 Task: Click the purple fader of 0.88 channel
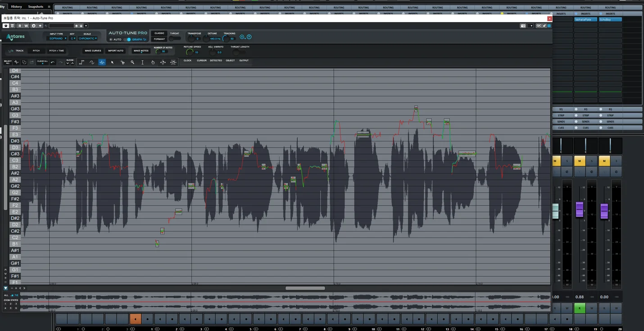pos(580,210)
